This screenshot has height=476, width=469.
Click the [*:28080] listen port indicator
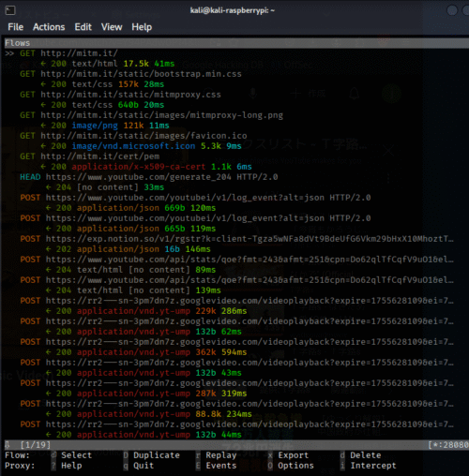click(x=448, y=445)
